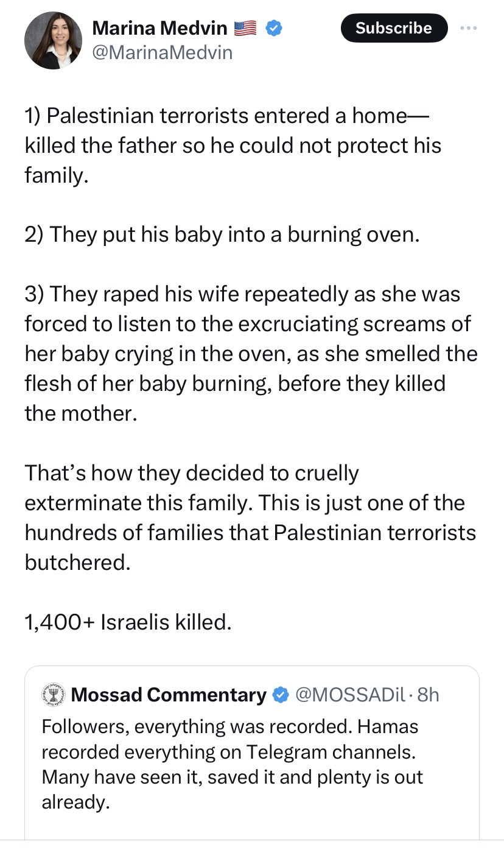Click Marina Medvin's profile thumbnail image
The image size is (504, 850).
(54, 40)
